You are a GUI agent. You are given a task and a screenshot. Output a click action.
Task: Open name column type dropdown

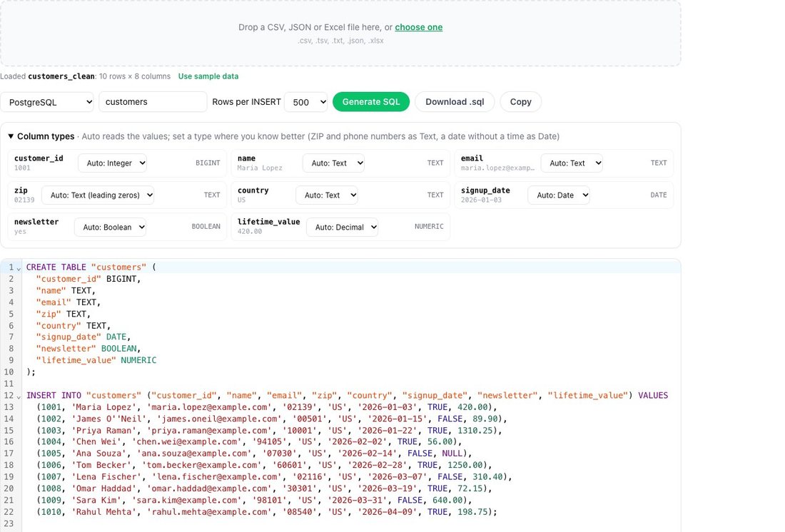coord(333,163)
